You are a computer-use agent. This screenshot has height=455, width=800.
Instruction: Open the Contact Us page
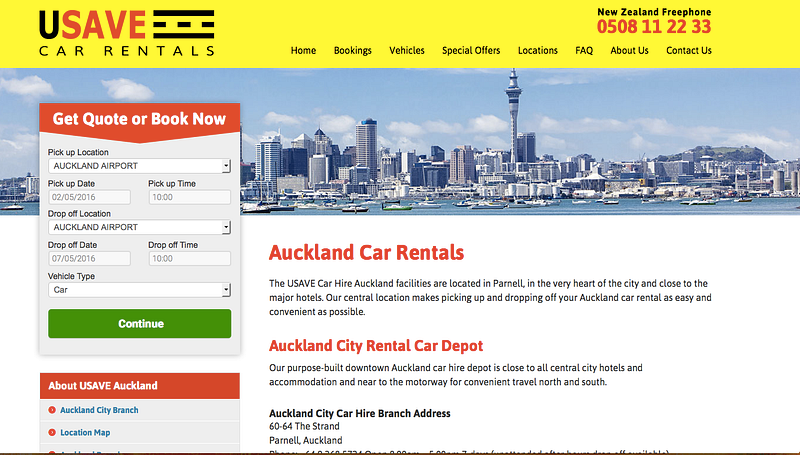coord(689,50)
